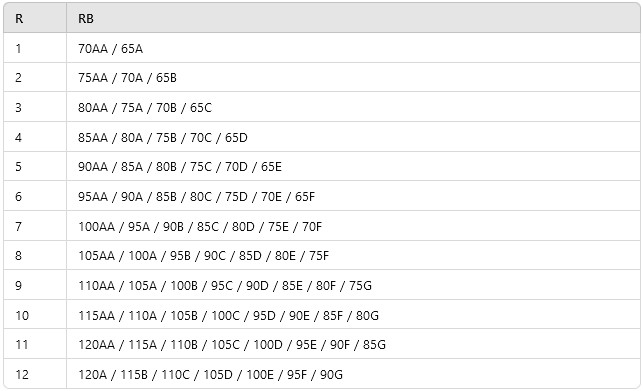Click the cell starting with 120A / 115B
643x391 pixels.
tap(353, 374)
